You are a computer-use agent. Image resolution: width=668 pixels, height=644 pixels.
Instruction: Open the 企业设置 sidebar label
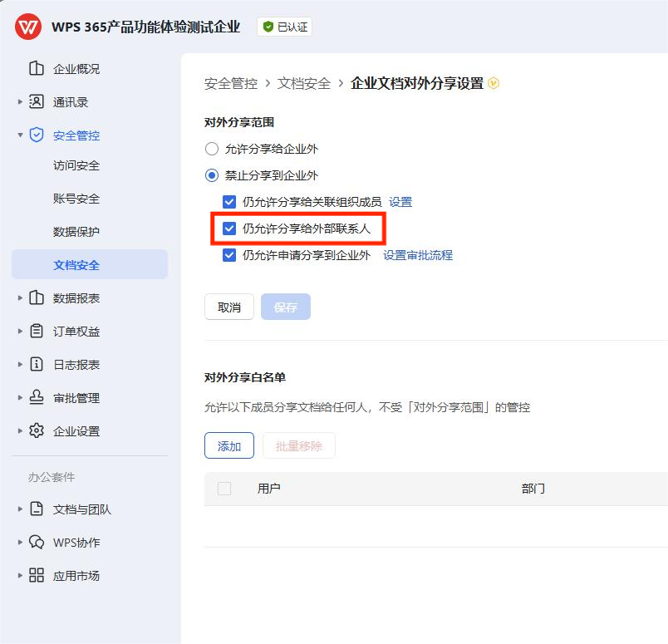click(x=76, y=431)
